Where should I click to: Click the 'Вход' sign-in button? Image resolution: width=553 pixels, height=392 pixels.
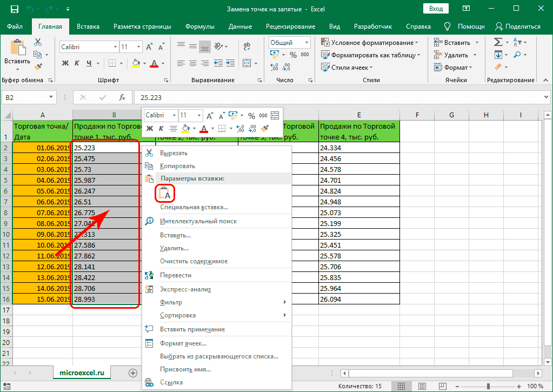tap(436, 9)
